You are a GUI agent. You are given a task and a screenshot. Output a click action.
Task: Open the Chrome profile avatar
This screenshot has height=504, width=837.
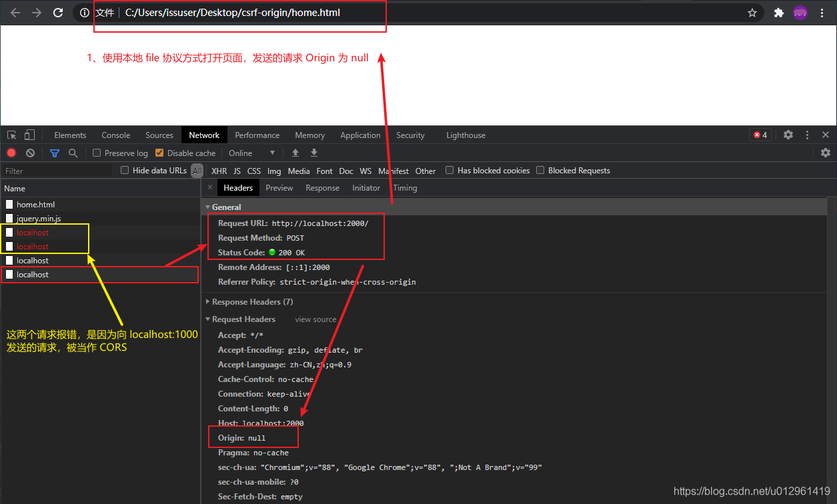[800, 13]
